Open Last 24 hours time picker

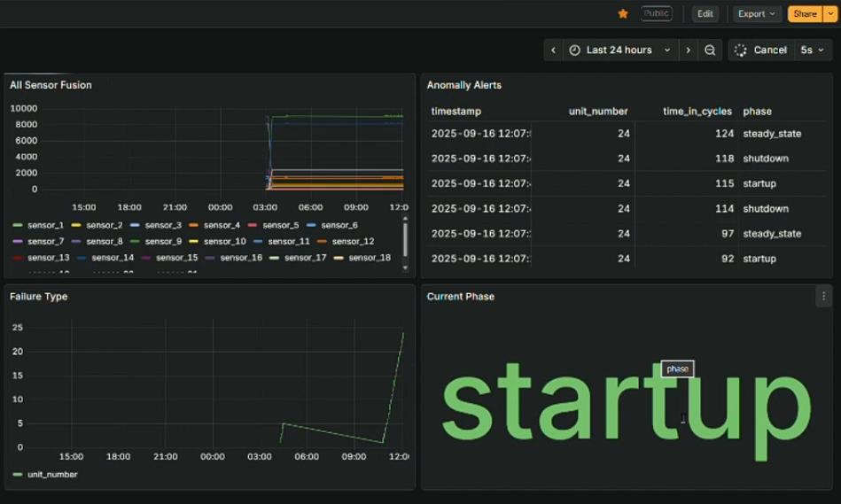click(x=620, y=50)
